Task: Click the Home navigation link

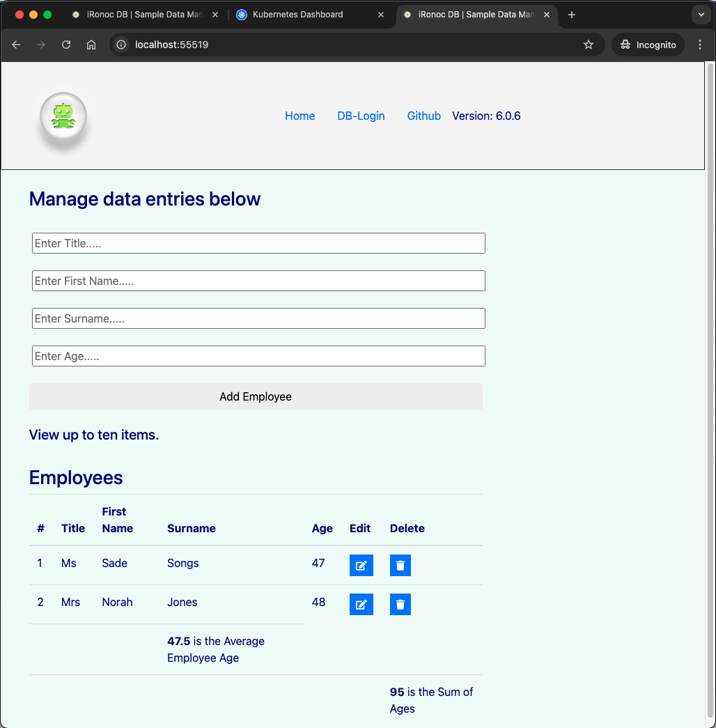Action: tap(299, 116)
